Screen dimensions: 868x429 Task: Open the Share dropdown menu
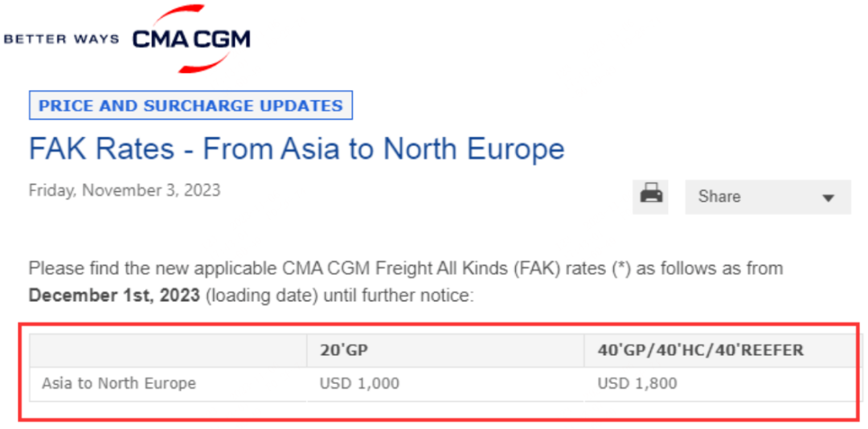pos(768,197)
